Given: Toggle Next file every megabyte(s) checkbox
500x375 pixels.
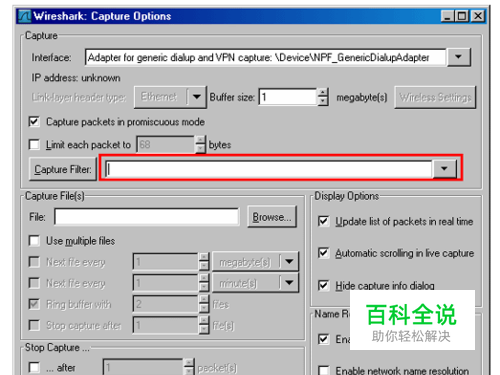Looking at the screenshot, I should (34, 262).
